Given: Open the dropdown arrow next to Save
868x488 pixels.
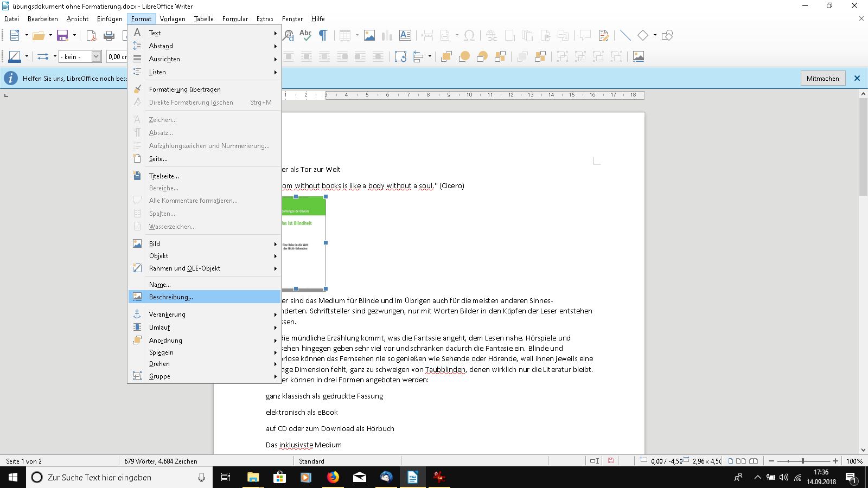Looking at the screenshot, I should [x=74, y=36].
